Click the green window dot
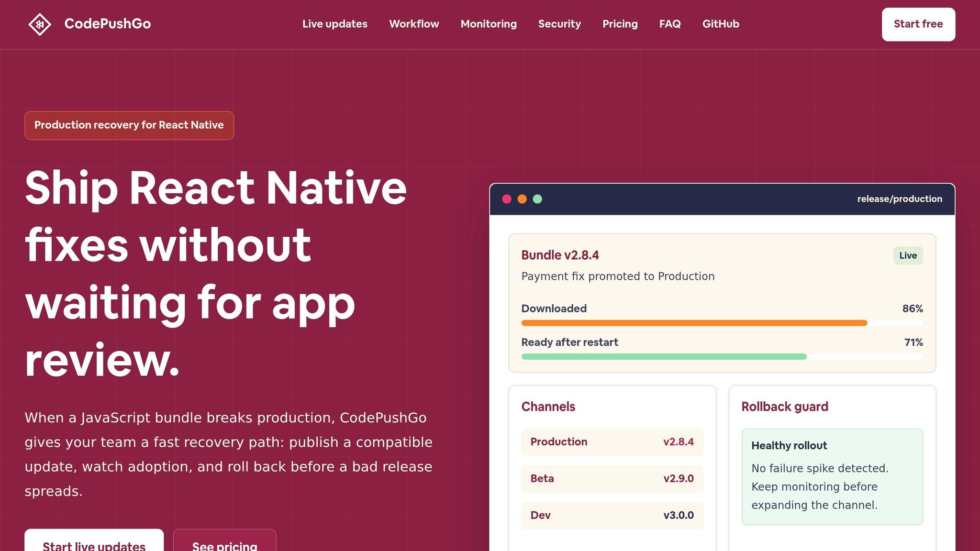 coord(537,199)
